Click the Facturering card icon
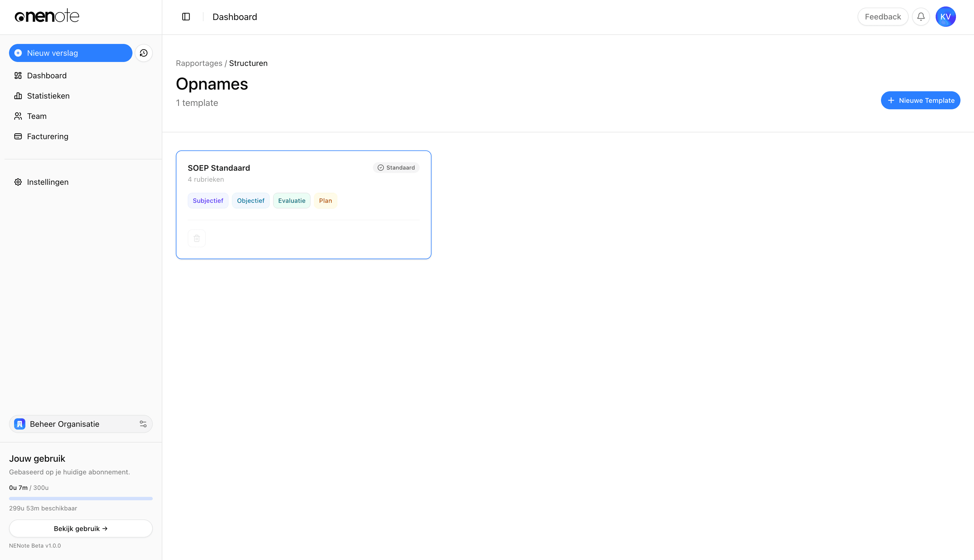The height and width of the screenshot is (560, 974). (18, 136)
